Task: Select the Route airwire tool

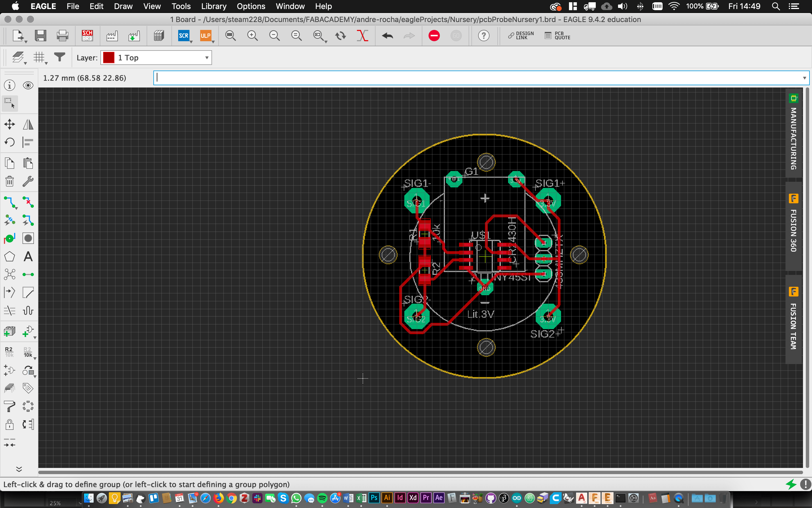Action: [x=9, y=202]
